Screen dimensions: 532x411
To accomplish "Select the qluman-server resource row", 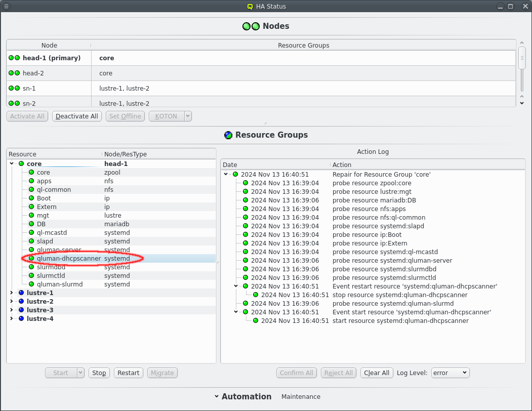I will pyautogui.click(x=111, y=250).
